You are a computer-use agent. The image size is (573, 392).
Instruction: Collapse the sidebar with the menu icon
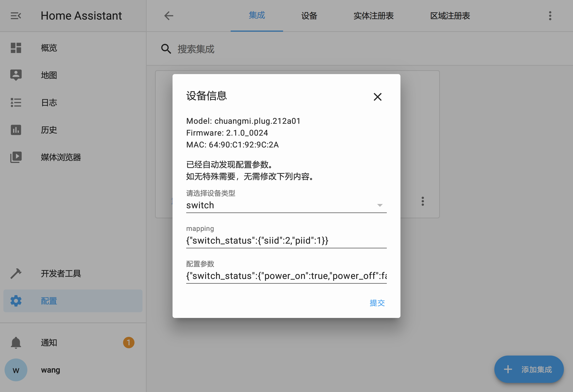tap(16, 16)
